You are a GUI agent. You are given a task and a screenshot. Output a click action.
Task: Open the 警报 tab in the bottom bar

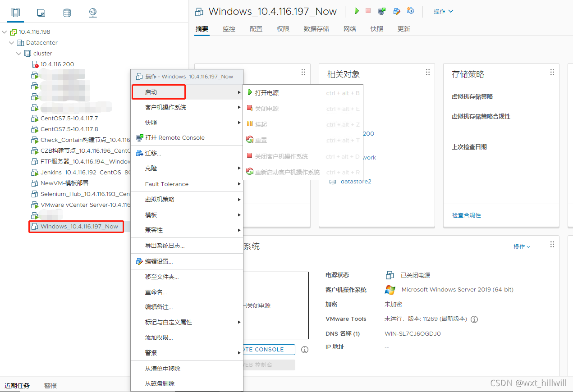[50, 386]
